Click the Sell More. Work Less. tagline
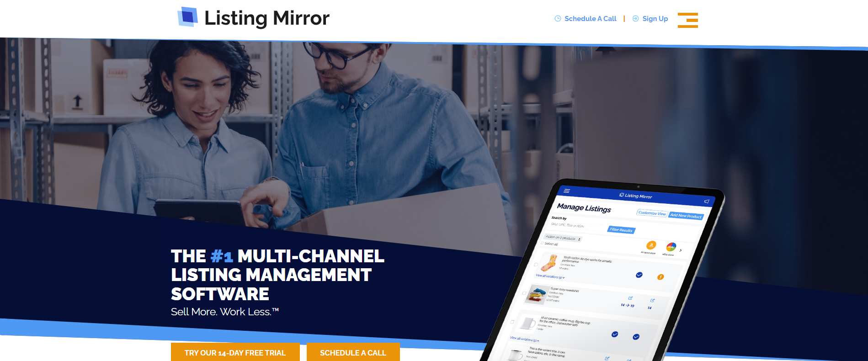The height and width of the screenshot is (361, 868). coord(225,312)
